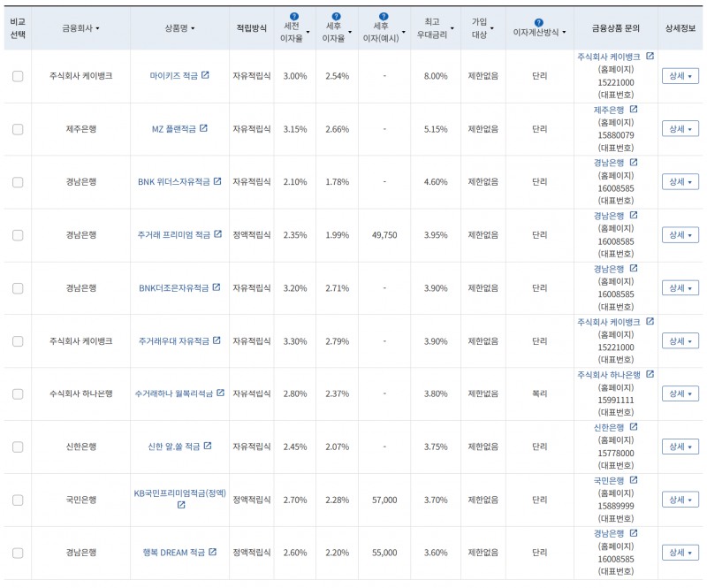707x588 pixels.
Task: Click external link icon under KB국민프리미엄적금(정액)
Action: tap(181, 505)
